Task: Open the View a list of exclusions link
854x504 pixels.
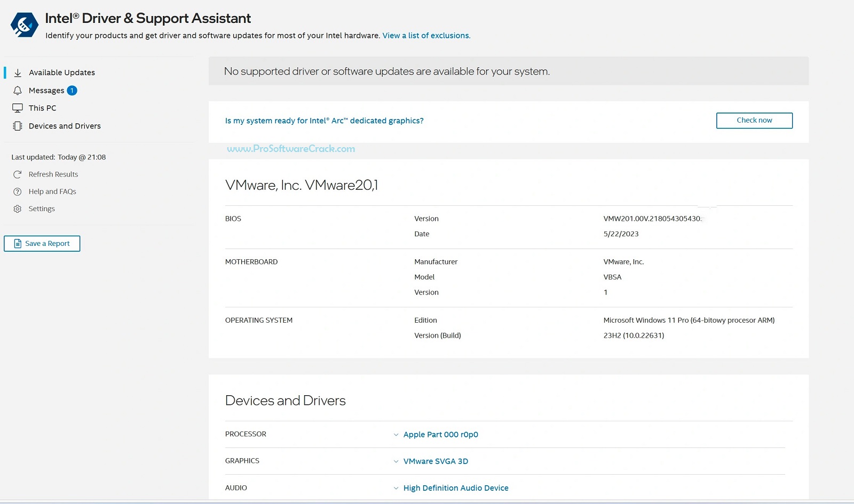Action: click(x=426, y=36)
